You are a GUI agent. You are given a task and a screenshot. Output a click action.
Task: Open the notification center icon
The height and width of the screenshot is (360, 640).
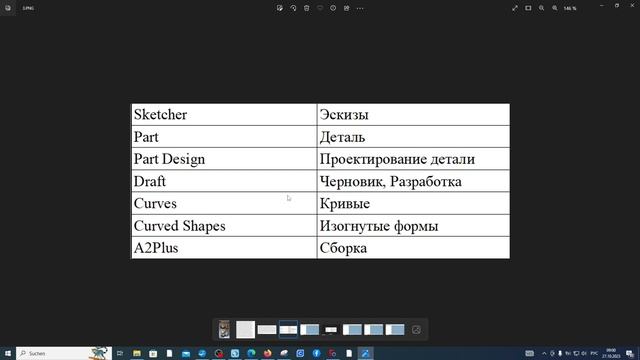[x=630, y=353]
